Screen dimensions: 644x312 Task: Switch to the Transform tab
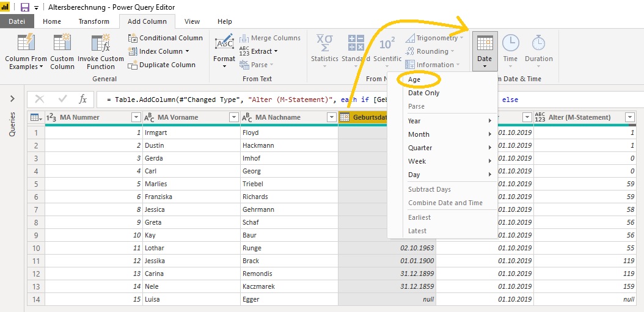94,21
